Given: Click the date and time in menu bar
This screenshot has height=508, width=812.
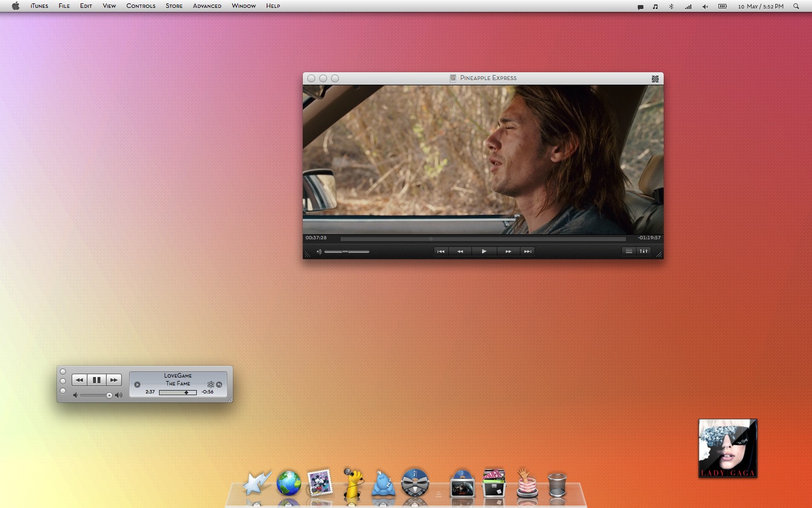Looking at the screenshot, I should click(761, 6).
